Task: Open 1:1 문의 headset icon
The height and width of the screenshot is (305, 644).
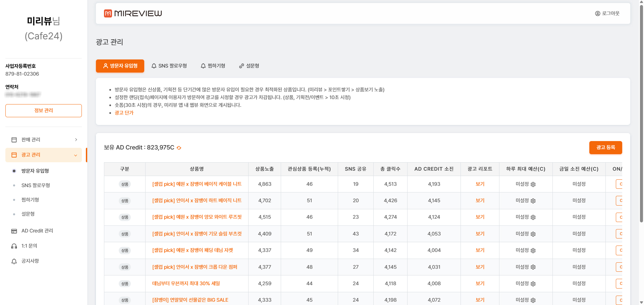Action: pos(14,246)
